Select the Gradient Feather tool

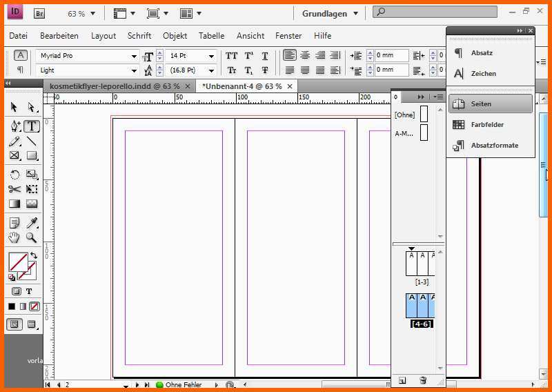click(x=32, y=204)
